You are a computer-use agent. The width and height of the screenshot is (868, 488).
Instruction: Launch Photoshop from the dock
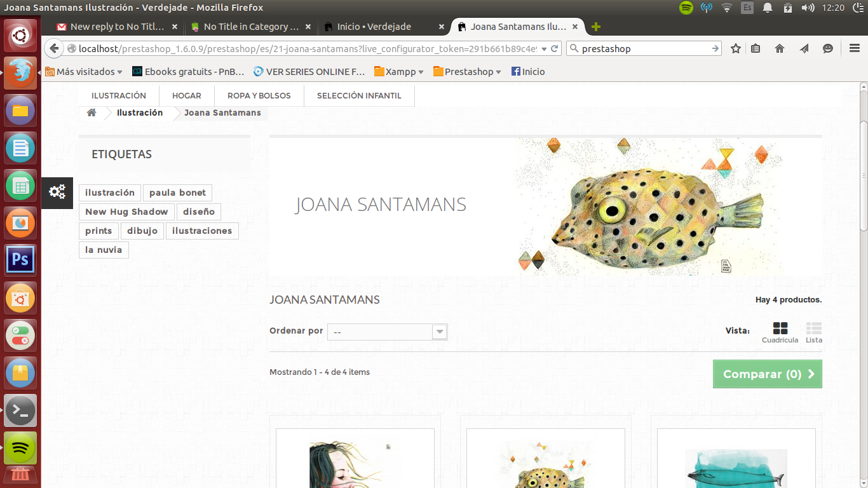[21, 261]
